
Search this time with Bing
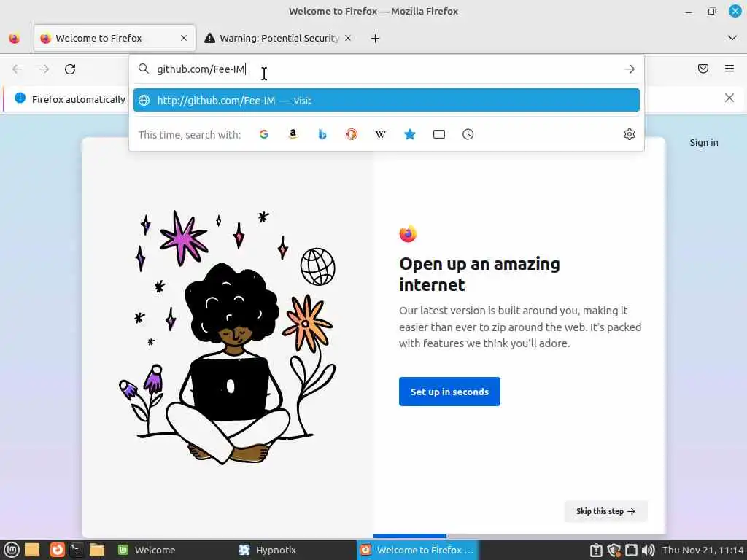click(322, 134)
